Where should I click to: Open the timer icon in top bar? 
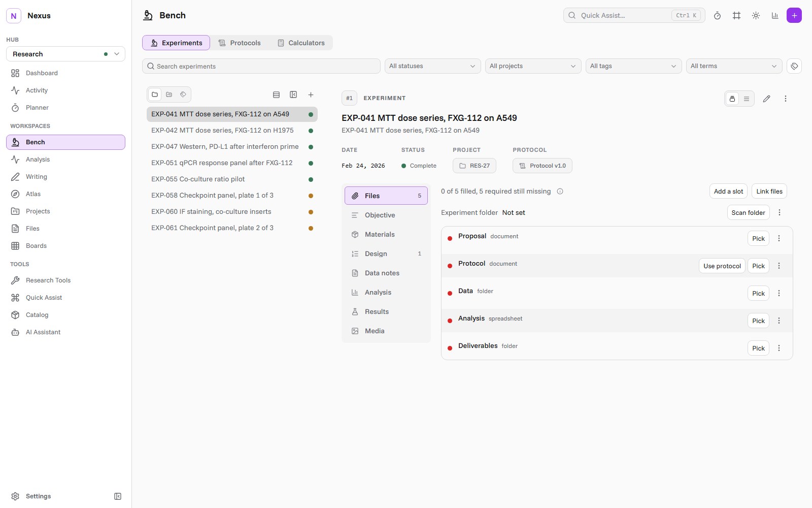[x=717, y=16]
